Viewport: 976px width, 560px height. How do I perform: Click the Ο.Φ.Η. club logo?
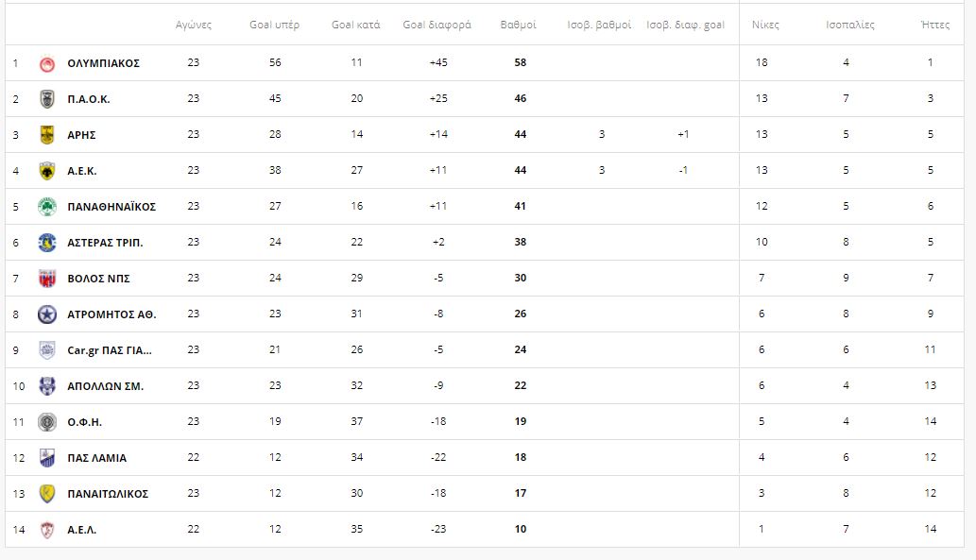coord(47,422)
